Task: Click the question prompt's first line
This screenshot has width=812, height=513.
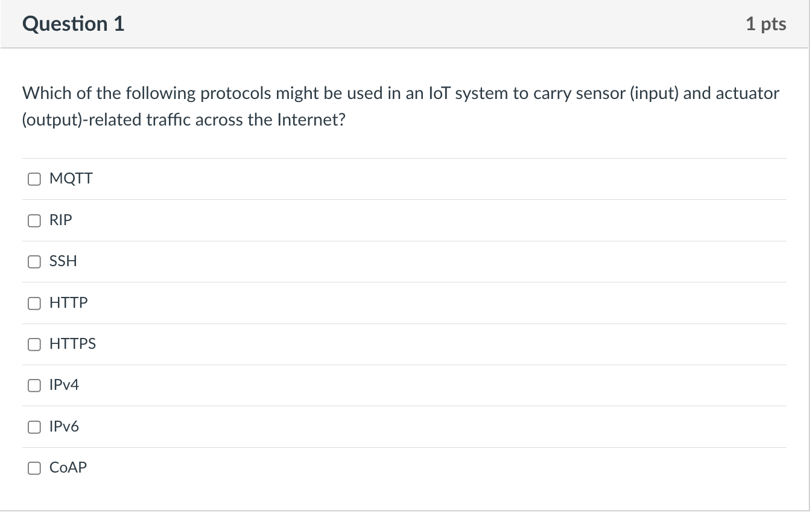Action: pyautogui.click(x=401, y=94)
